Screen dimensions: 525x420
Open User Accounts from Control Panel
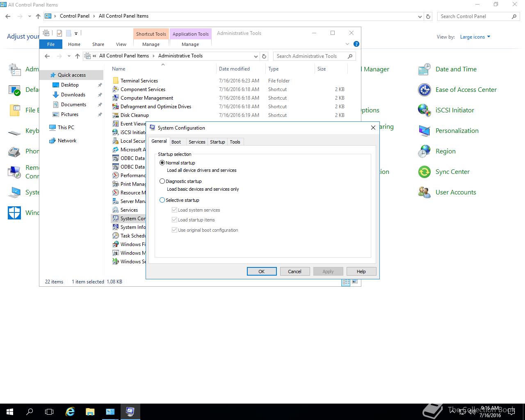456,192
